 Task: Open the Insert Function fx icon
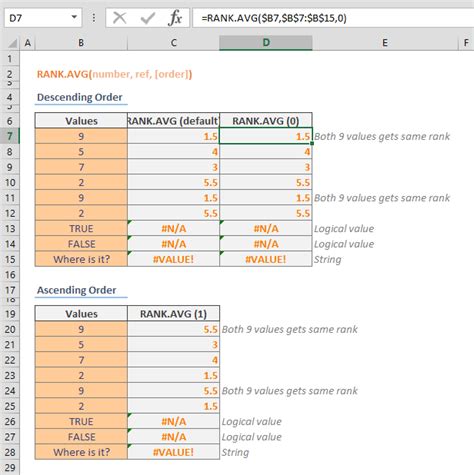pos(175,18)
